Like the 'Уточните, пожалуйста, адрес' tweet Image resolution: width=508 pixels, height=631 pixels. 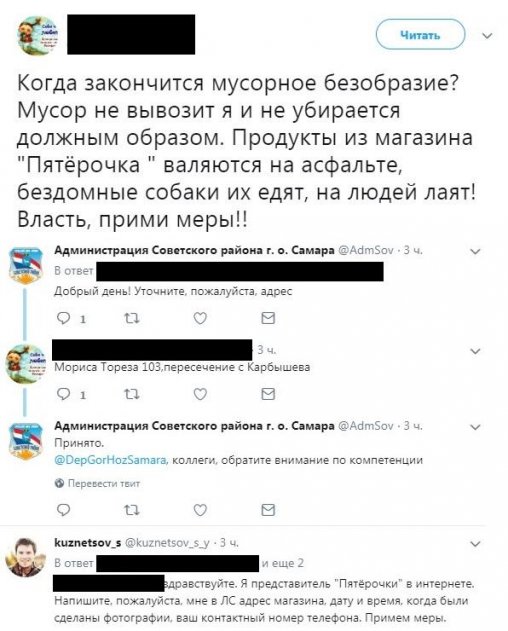pyautogui.click(x=200, y=318)
